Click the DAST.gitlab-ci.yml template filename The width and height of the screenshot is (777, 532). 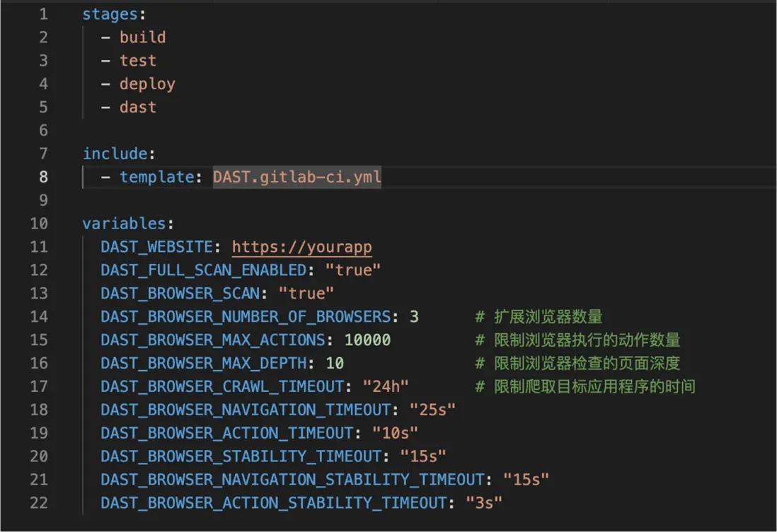point(297,177)
